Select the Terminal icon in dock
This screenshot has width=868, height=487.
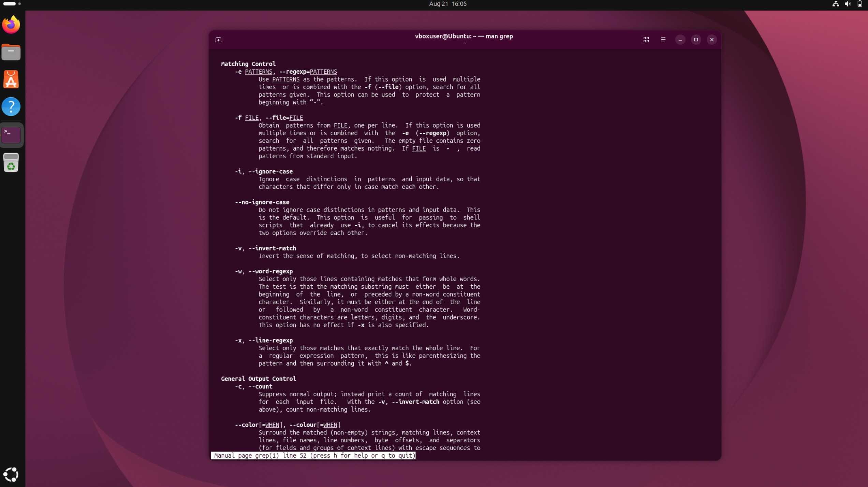[x=11, y=135]
